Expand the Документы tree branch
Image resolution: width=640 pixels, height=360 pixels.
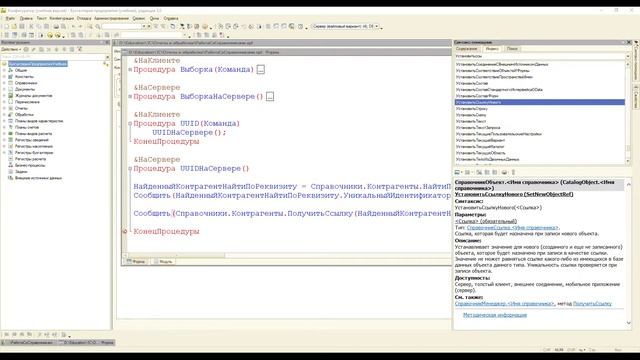point(4,89)
